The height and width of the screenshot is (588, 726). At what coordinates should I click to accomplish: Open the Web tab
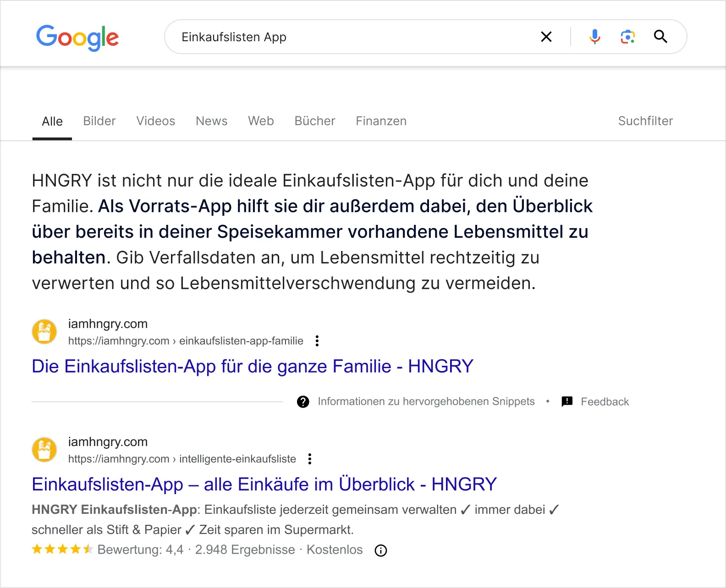coord(261,121)
